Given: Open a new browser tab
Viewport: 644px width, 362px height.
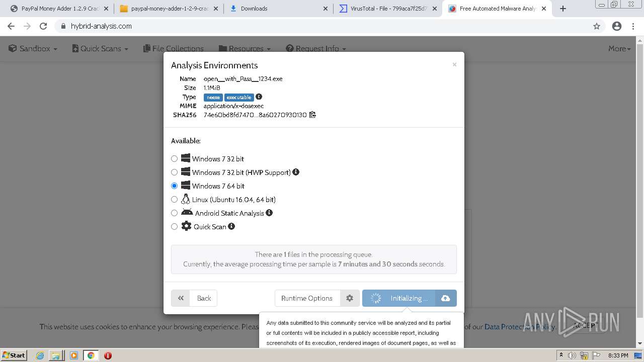Looking at the screenshot, I should pyautogui.click(x=563, y=9).
